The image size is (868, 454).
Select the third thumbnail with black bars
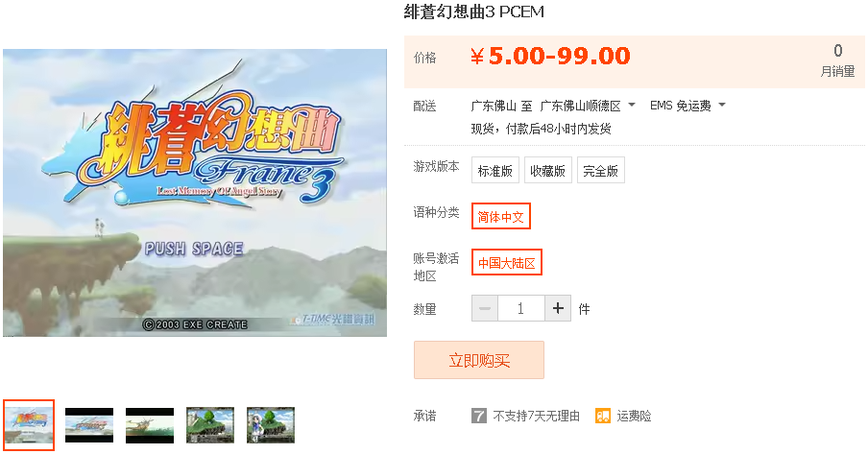click(x=150, y=425)
